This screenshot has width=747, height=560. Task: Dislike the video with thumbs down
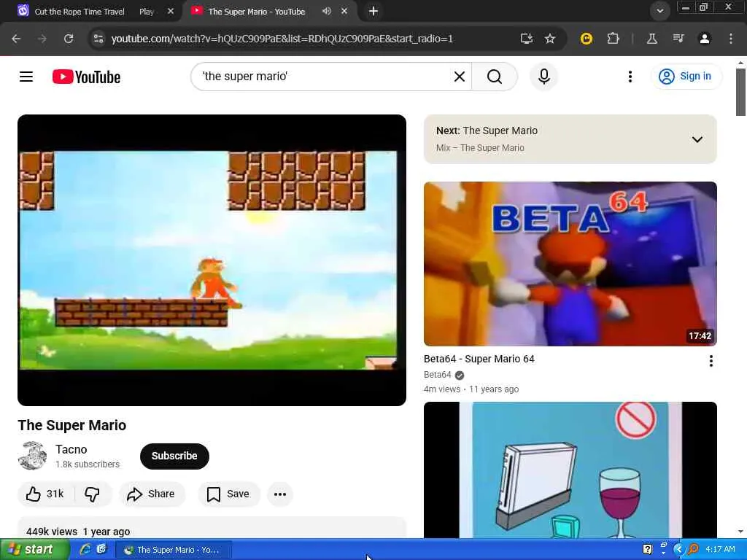93,494
